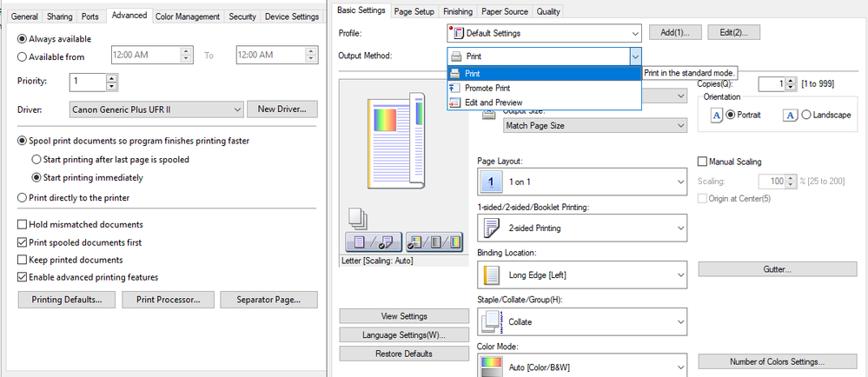
Task: Enable Hold mismatched documents checkbox
Action: pos(23,225)
